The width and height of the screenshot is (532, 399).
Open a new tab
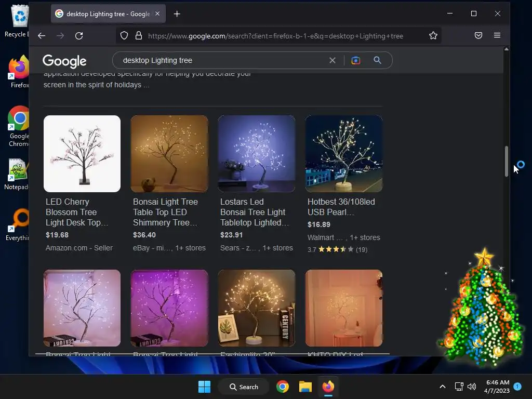tap(177, 14)
